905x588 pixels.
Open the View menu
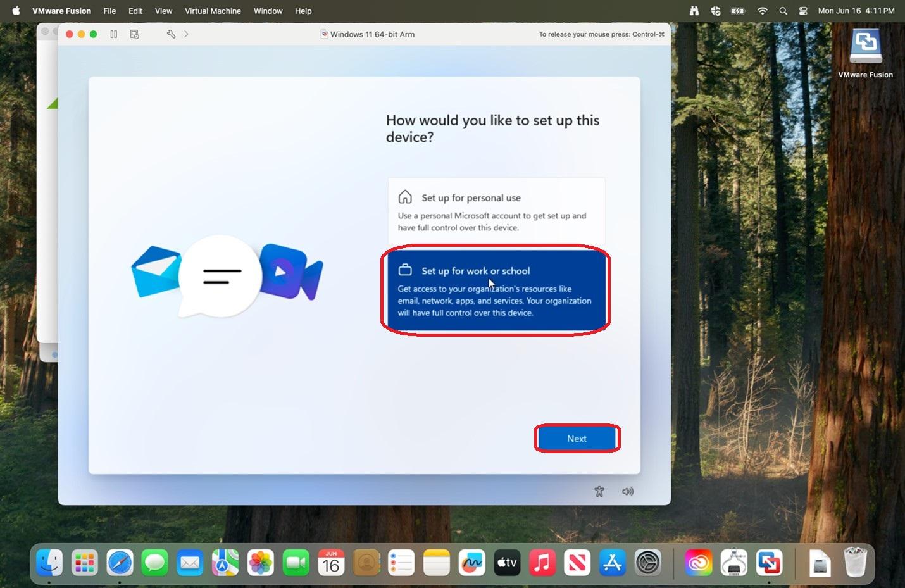163,11
